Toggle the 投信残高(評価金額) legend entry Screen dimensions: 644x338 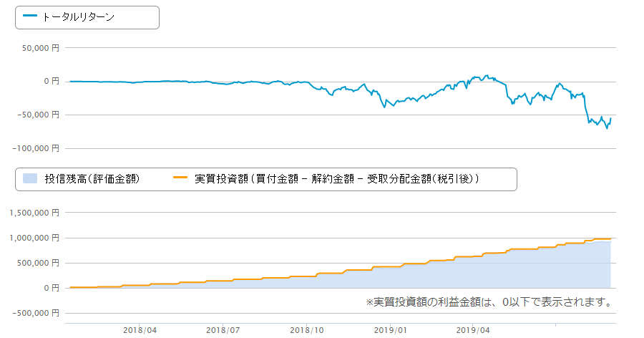82,179
